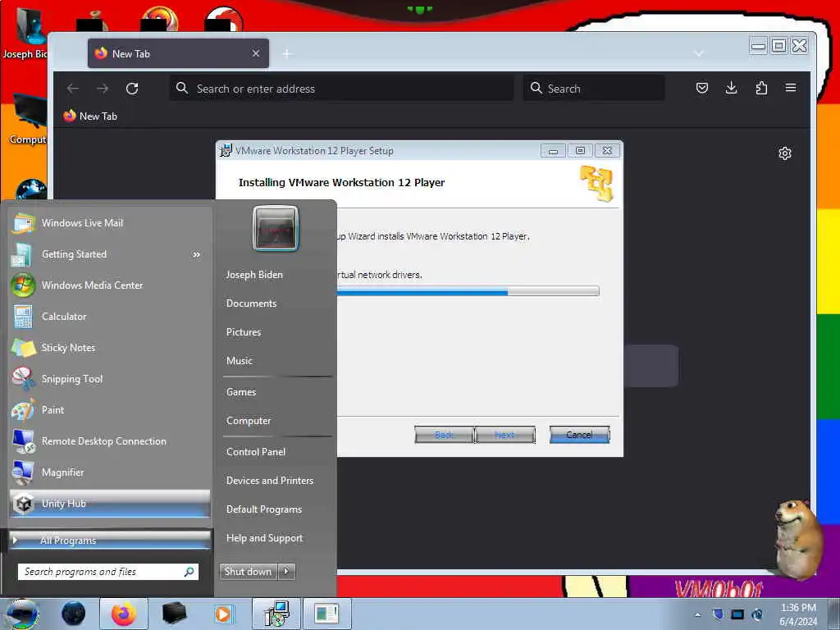Open Games from the Start menu
Viewport: 840px width, 630px height.
[241, 391]
